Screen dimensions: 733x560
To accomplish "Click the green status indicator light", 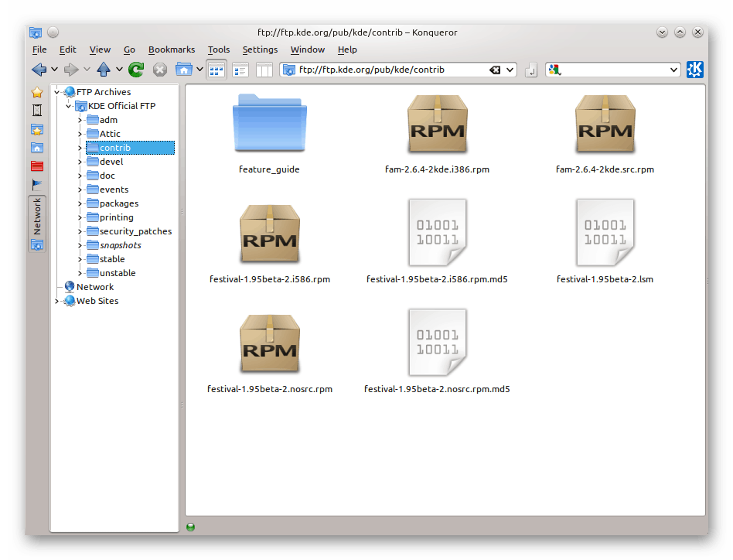I will point(191,528).
